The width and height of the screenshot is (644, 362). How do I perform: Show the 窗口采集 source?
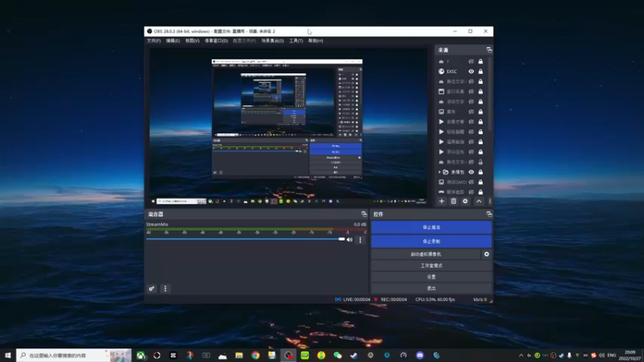tap(471, 92)
